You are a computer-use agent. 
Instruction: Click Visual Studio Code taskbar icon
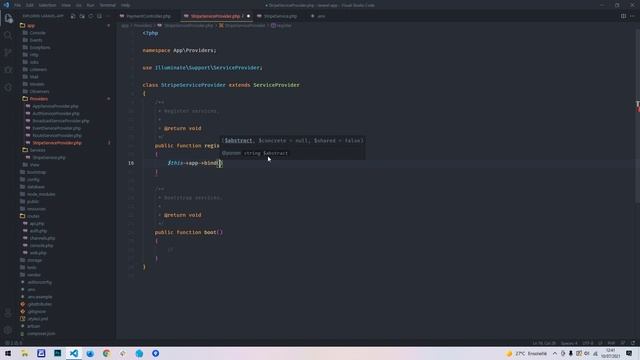point(74,353)
